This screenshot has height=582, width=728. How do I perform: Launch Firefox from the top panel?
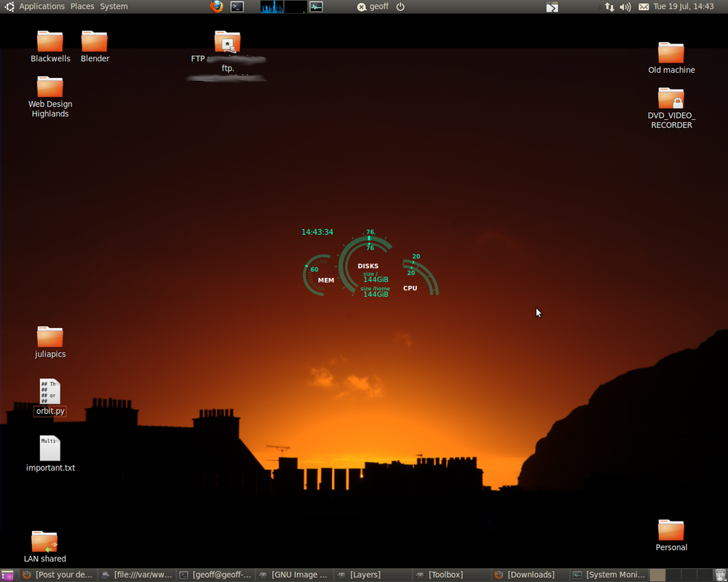tap(216, 7)
